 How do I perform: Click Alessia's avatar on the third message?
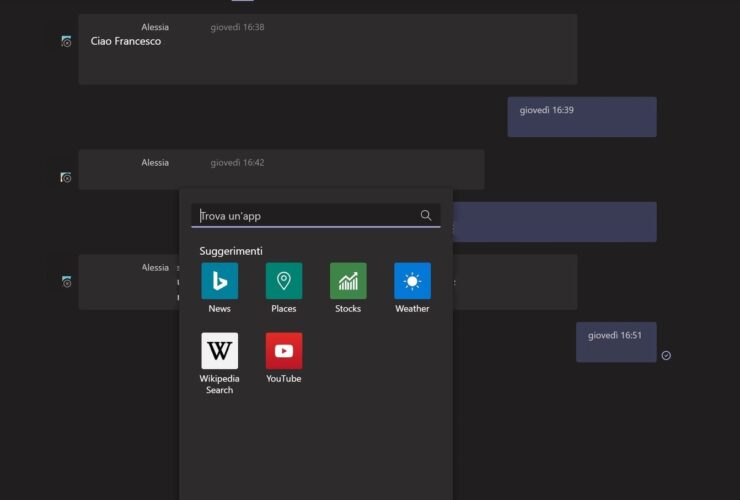point(66,282)
